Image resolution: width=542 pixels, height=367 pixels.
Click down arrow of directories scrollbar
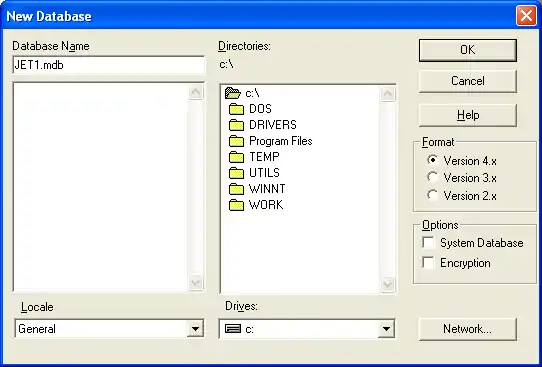(387, 284)
